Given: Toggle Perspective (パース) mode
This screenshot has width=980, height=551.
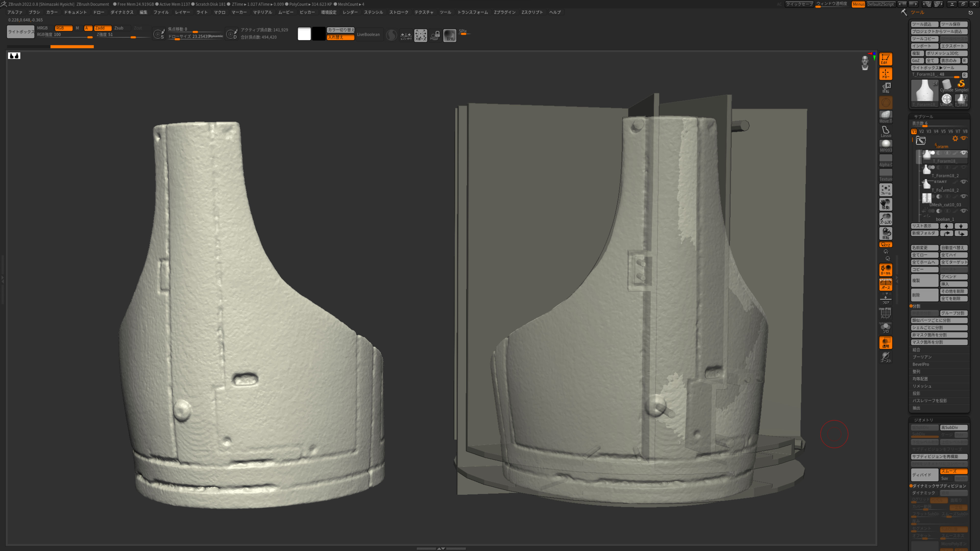Looking at the screenshot, I should pos(885,284).
